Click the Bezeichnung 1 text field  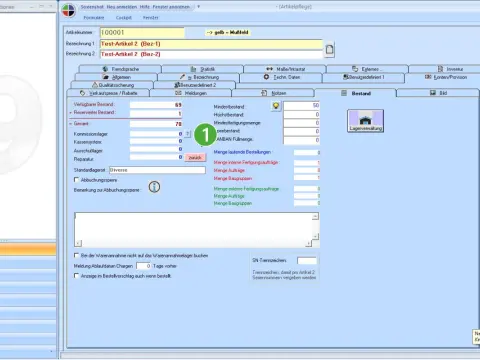(x=211, y=44)
